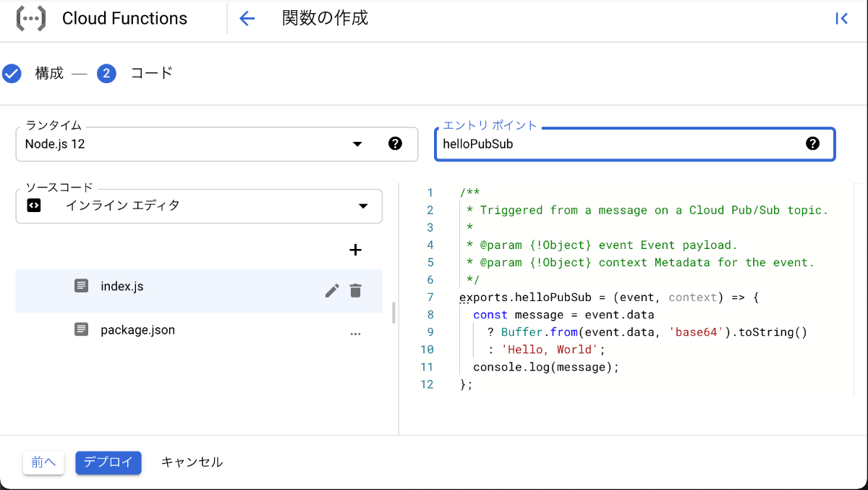The height and width of the screenshot is (490, 868).
Task: Click the Buffer.from code line
Action: 647,332
